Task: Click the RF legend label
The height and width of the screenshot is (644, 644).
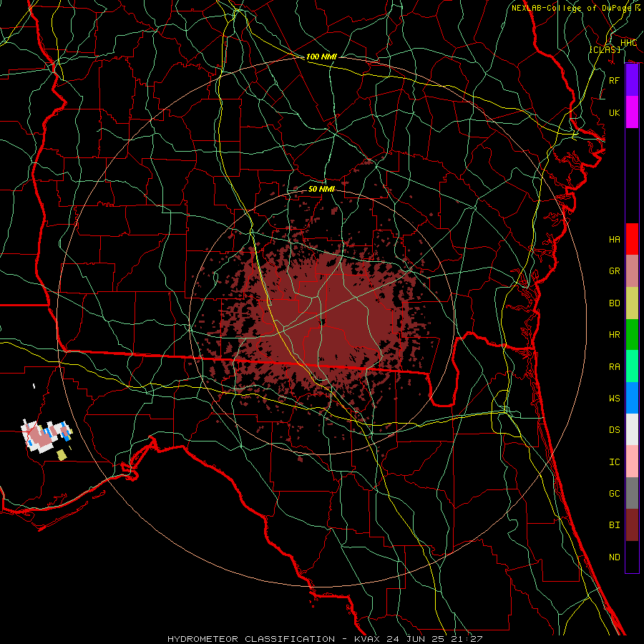Action: pyautogui.click(x=615, y=81)
